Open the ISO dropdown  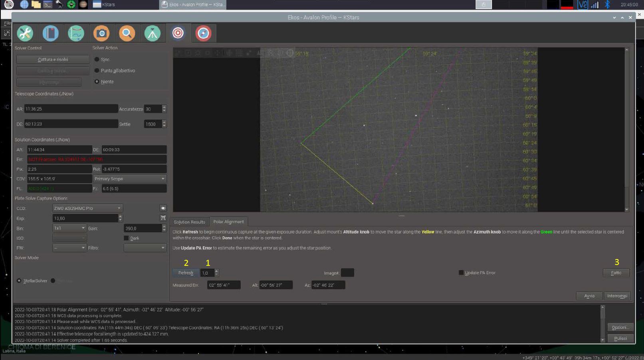69,238
